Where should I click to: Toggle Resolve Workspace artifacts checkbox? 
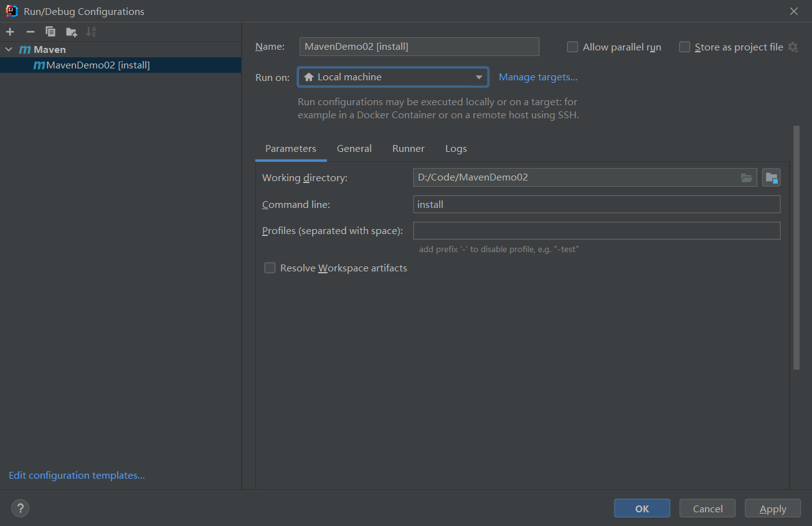point(270,268)
